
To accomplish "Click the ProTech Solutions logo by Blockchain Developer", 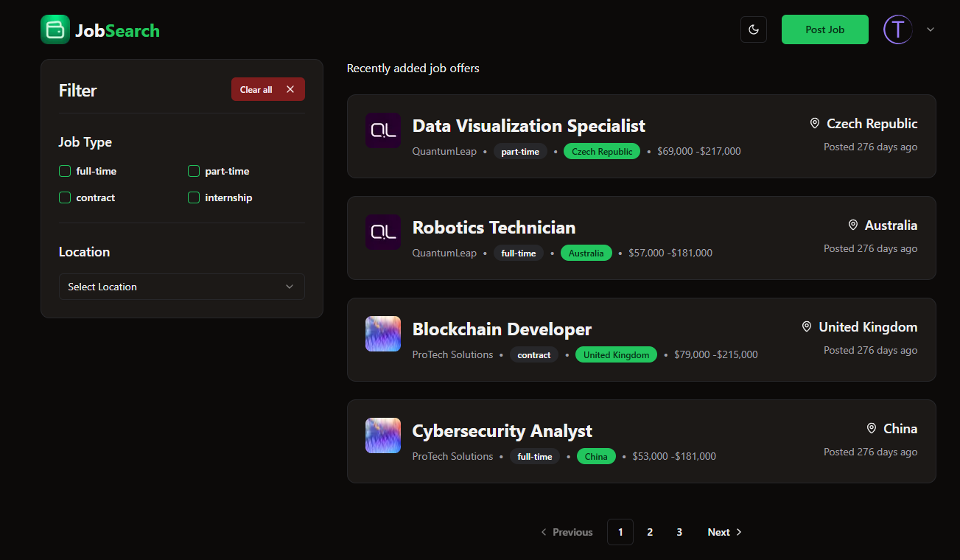I will pyautogui.click(x=382, y=334).
